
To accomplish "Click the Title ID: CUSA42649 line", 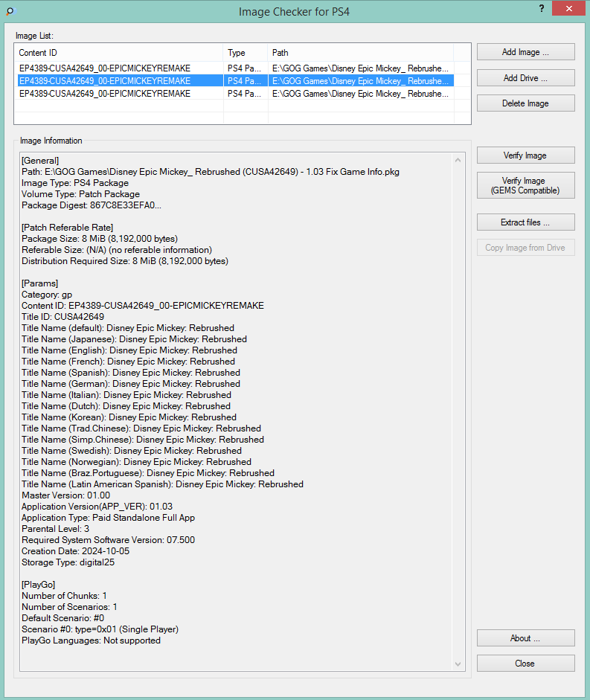I will click(63, 317).
